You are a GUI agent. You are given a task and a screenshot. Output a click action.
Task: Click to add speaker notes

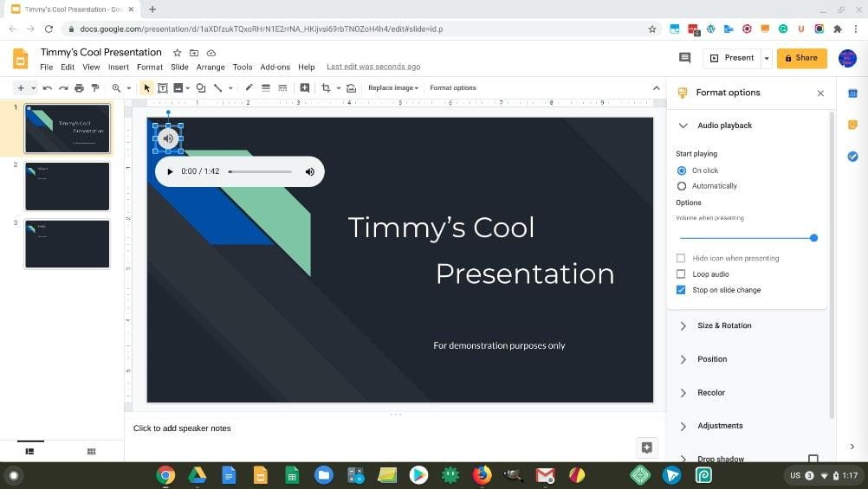(182, 428)
